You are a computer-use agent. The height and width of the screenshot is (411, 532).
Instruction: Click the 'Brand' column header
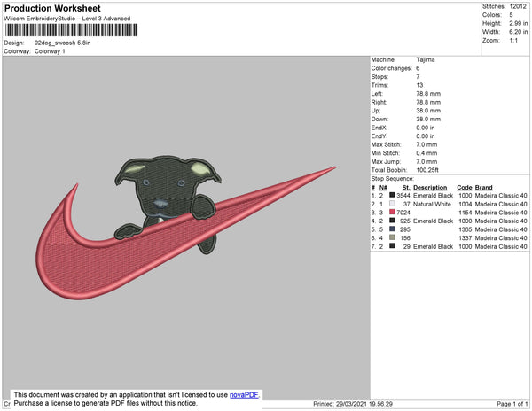click(484, 188)
